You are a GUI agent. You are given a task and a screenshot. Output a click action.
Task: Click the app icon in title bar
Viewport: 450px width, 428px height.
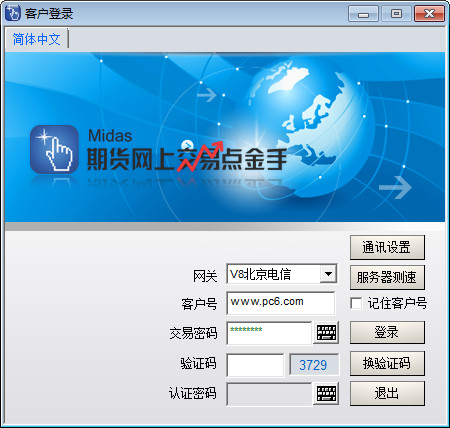coord(13,13)
